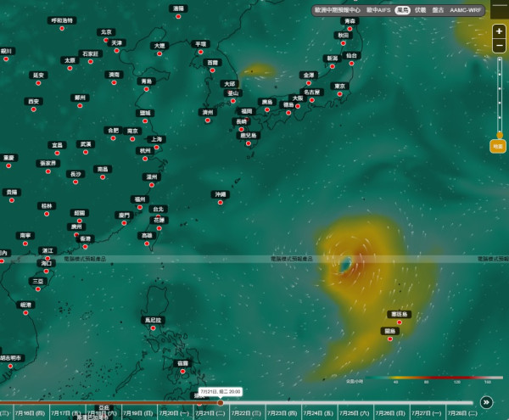Jump to 7月22日 (三) on timeline

[247, 413]
